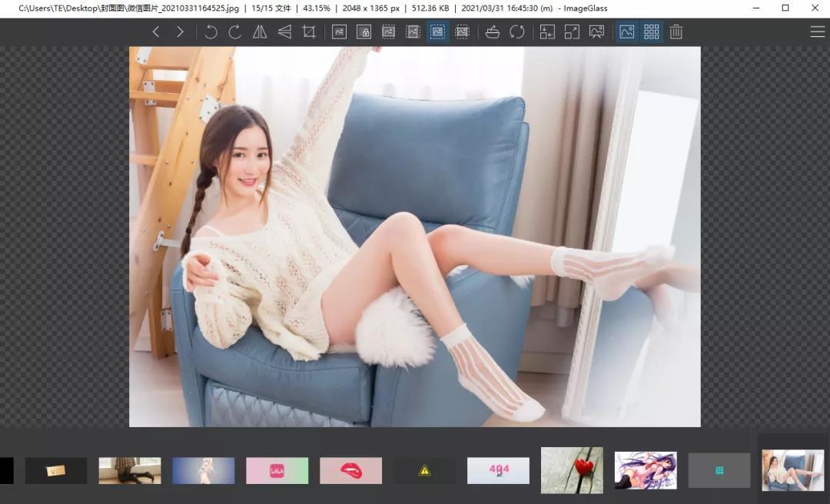
Task: Toggle the highlighted 3x3 grid toolbar button
Action: [652, 31]
